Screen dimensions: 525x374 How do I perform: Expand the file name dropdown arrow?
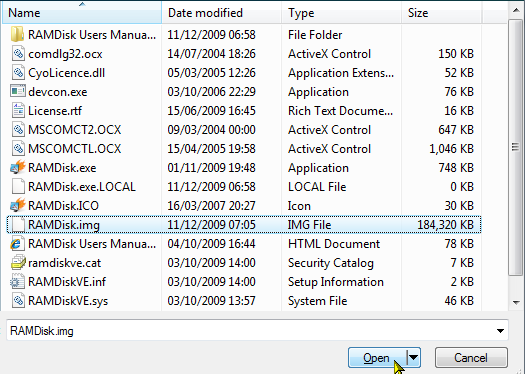coord(500,331)
